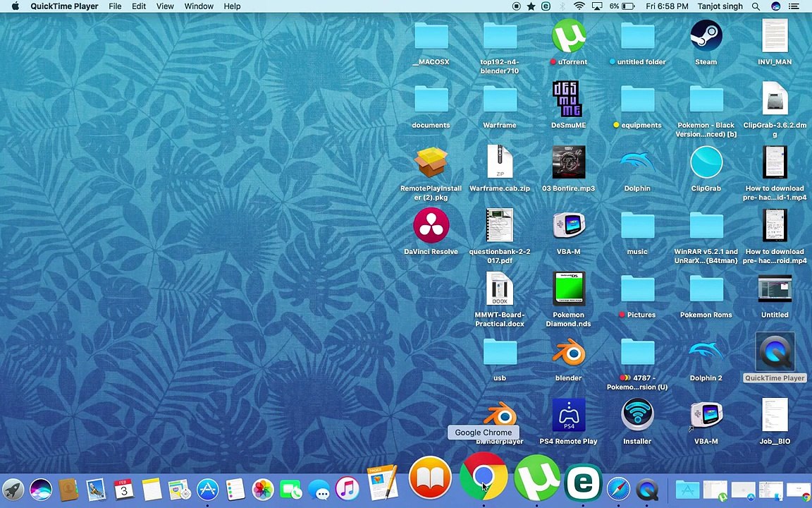Open Spotlight search in menu bar
The image size is (812, 508).
(x=756, y=6)
